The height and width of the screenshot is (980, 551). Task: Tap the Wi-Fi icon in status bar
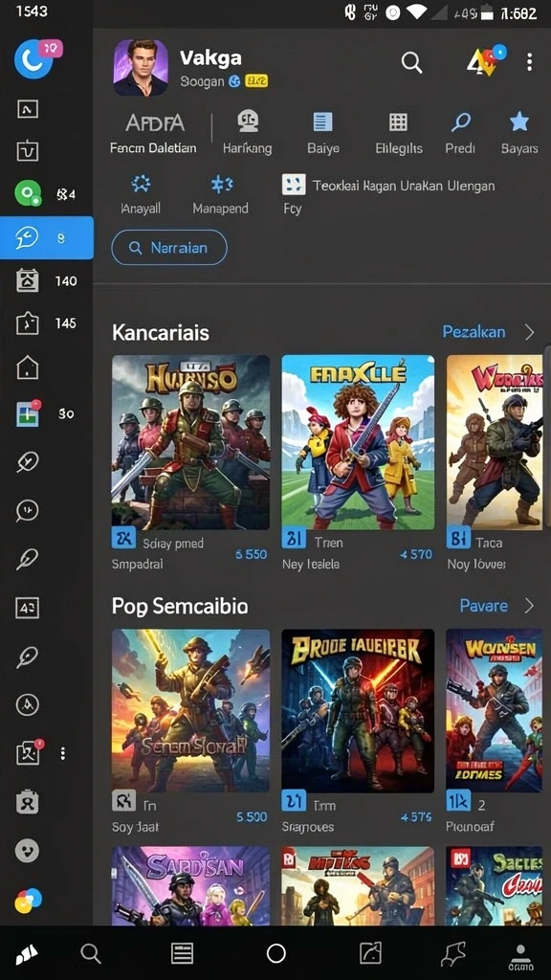[416, 12]
